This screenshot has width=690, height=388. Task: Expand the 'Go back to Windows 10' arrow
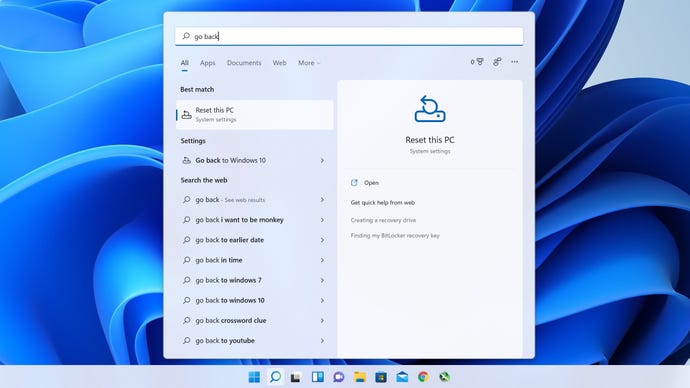322,161
